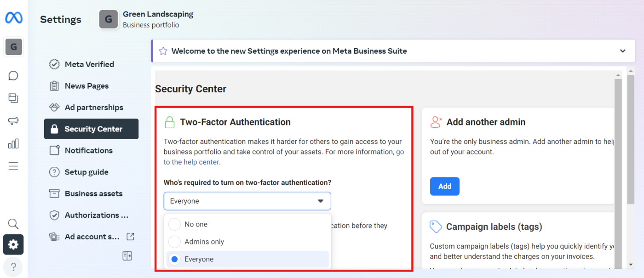Screen dimensions: 644x278
Task: Click the external link icon beside Ad account
Action: pyautogui.click(x=131, y=237)
